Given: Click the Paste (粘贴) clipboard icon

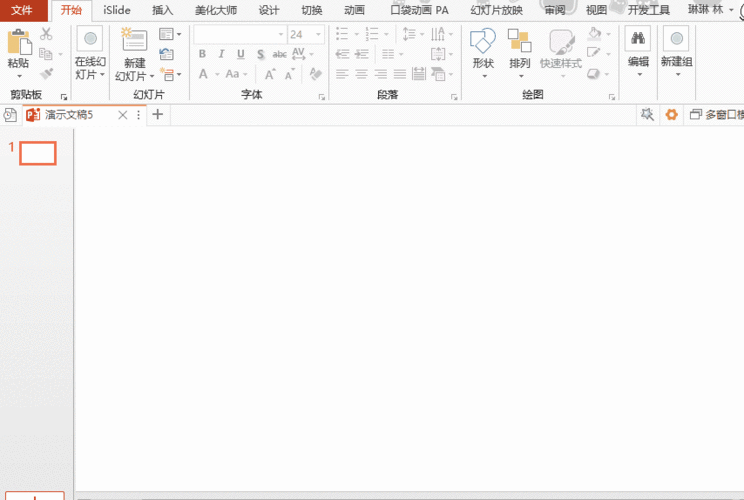Looking at the screenshot, I should (x=18, y=42).
